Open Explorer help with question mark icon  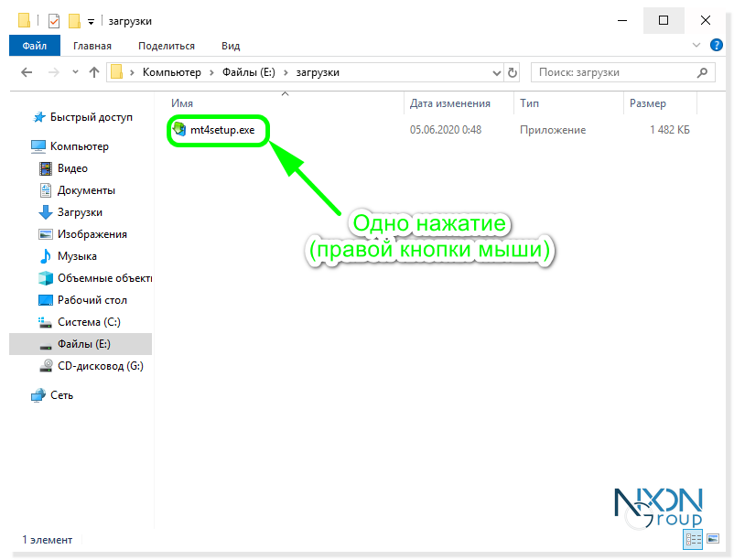716,45
